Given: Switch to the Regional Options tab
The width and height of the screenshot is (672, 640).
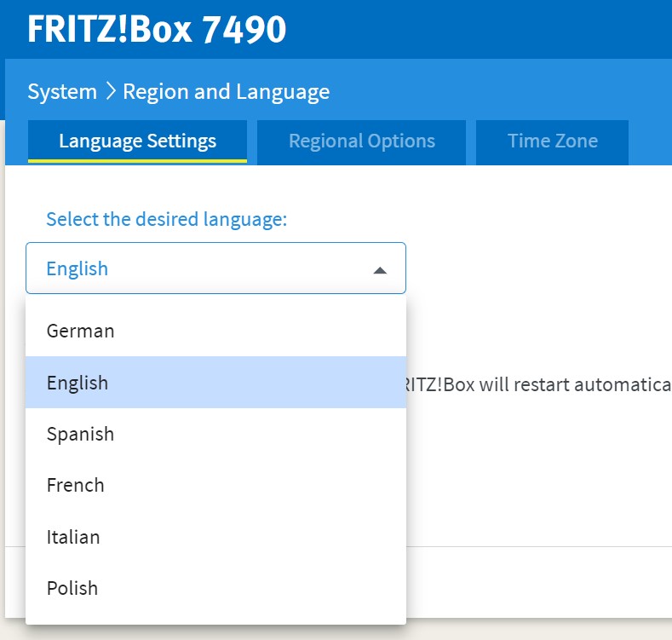Looking at the screenshot, I should (x=361, y=141).
